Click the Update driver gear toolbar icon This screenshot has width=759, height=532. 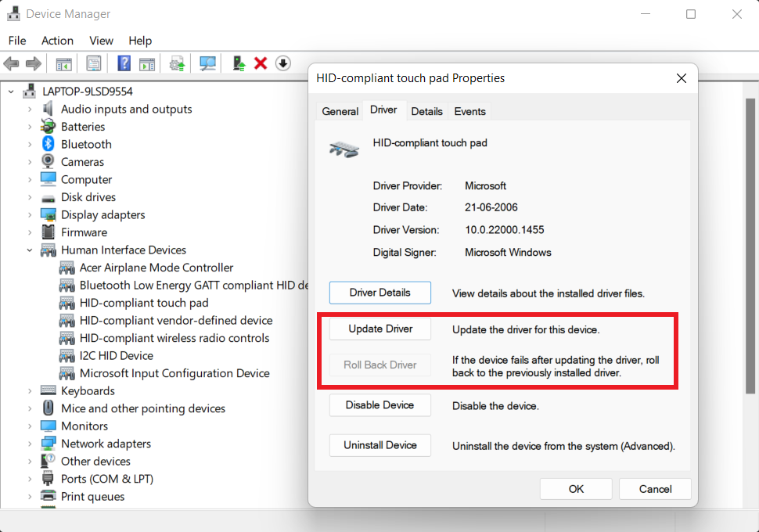(177, 63)
